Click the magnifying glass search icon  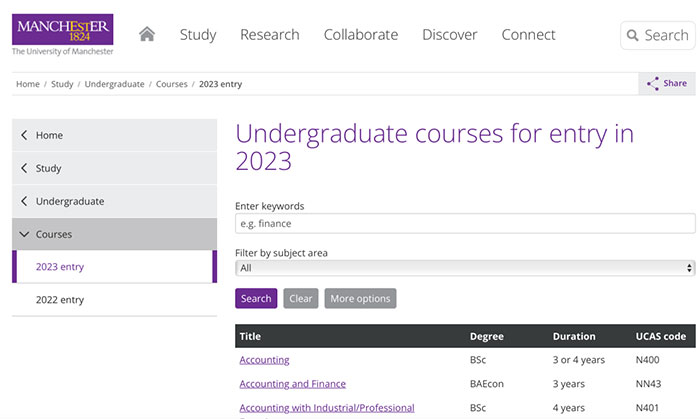coord(632,36)
